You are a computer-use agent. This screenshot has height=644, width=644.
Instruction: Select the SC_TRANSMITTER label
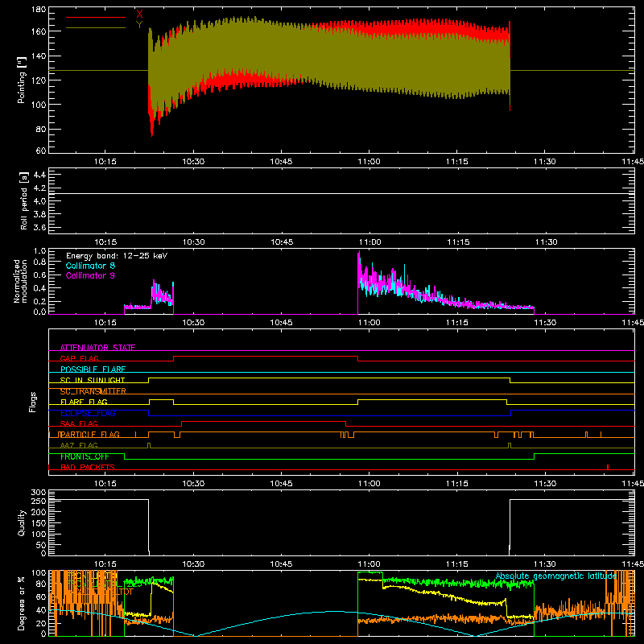click(x=93, y=391)
